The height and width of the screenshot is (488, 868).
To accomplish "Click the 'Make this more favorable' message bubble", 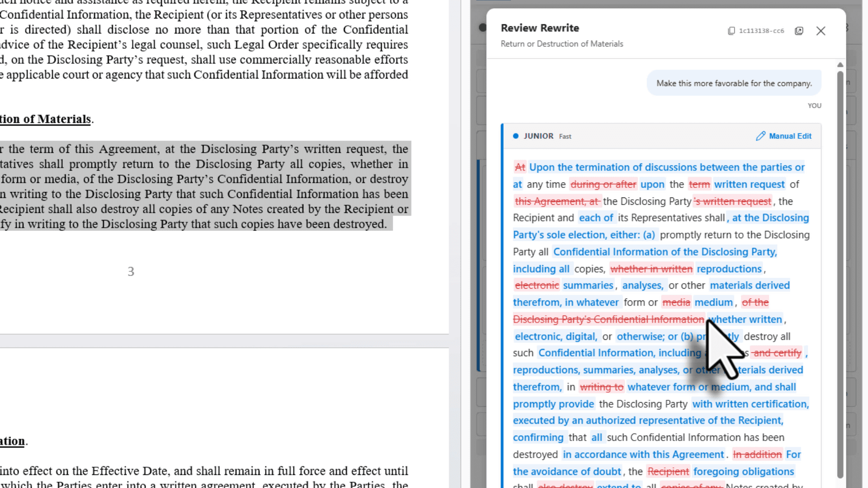I will coord(734,83).
